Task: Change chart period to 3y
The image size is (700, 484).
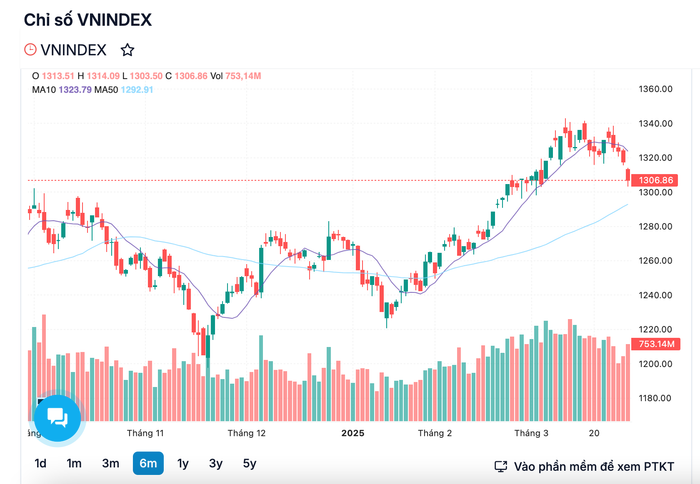Action: pos(216,463)
